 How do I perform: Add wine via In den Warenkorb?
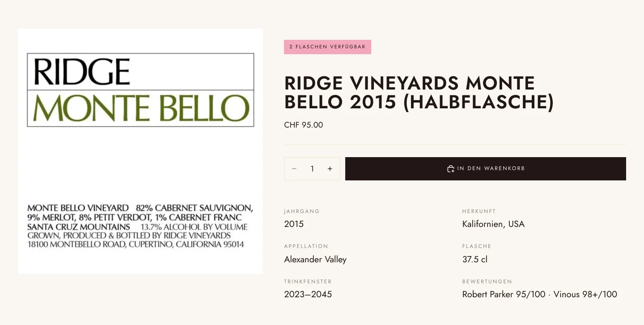(x=486, y=169)
